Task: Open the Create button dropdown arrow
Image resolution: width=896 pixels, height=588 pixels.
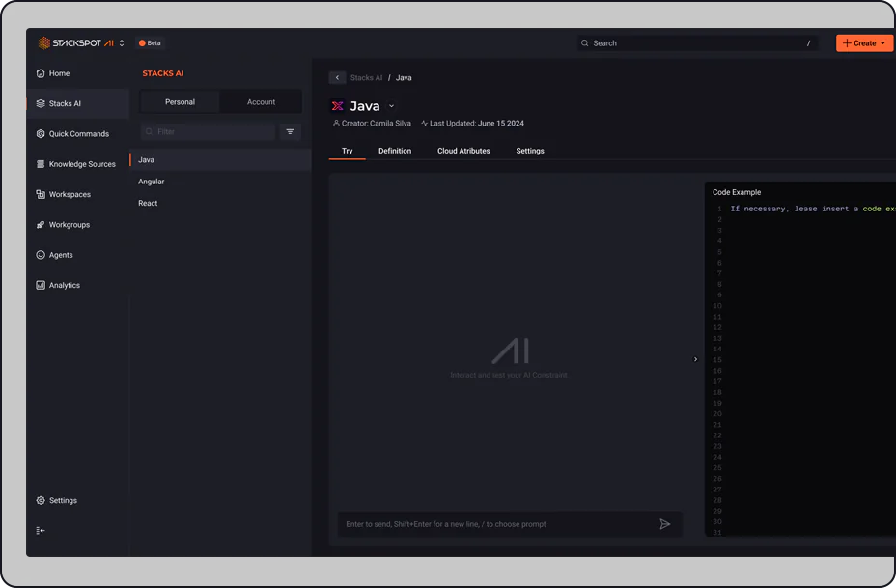Action: pos(882,43)
